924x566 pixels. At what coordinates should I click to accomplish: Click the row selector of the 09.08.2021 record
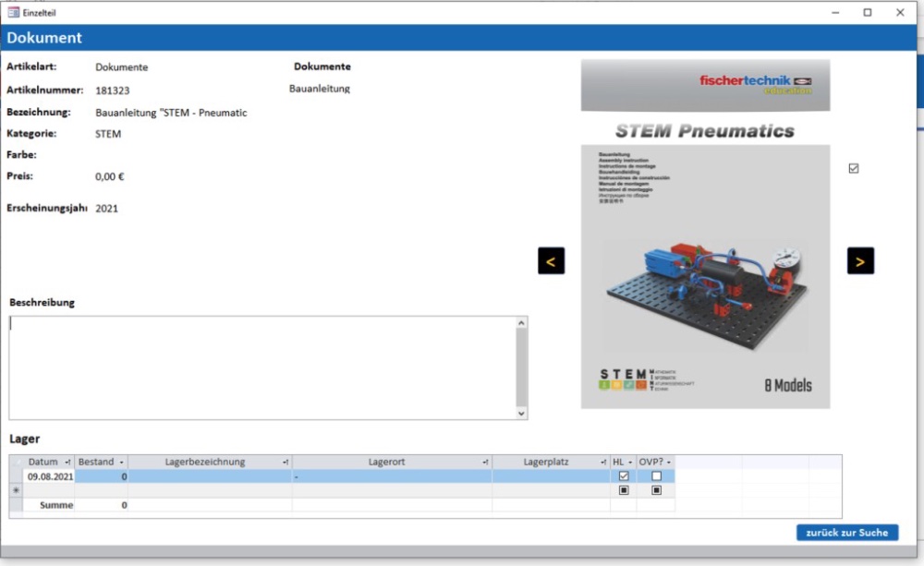pos(16,476)
